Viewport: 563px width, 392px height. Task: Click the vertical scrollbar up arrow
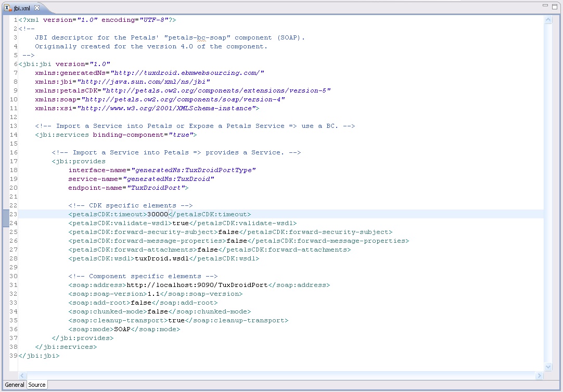(548, 20)
